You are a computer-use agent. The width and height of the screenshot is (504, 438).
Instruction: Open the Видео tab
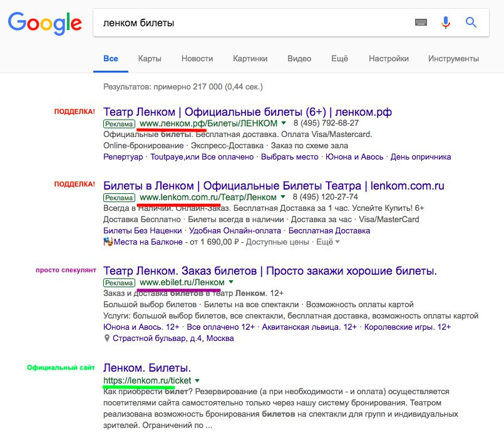(x=299, y=59)
